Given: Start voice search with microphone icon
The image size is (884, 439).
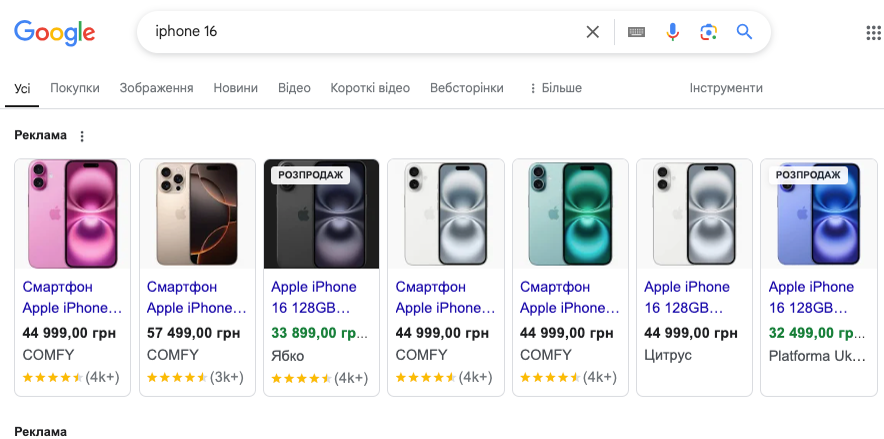Looking at the screenshot, I should coord(672,32).
